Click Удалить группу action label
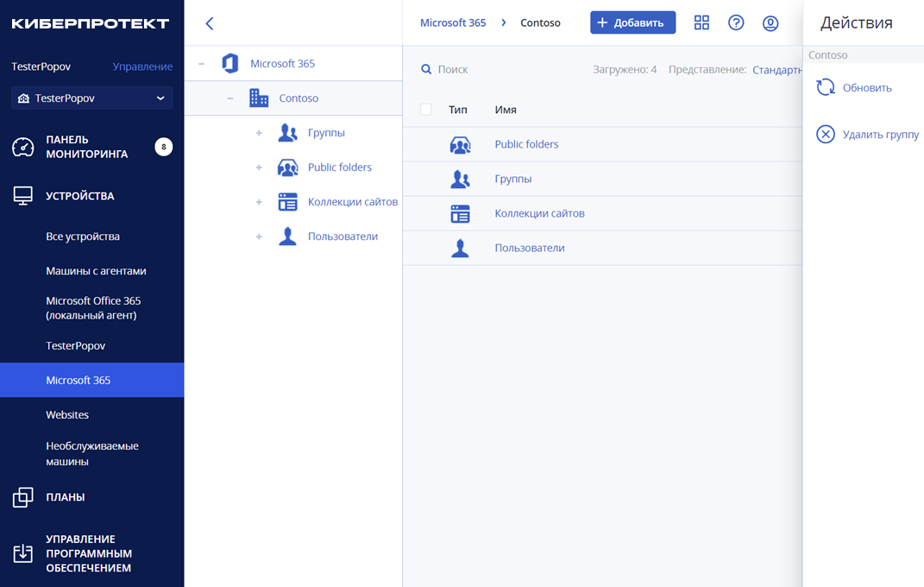 click(x=880, y=135)
